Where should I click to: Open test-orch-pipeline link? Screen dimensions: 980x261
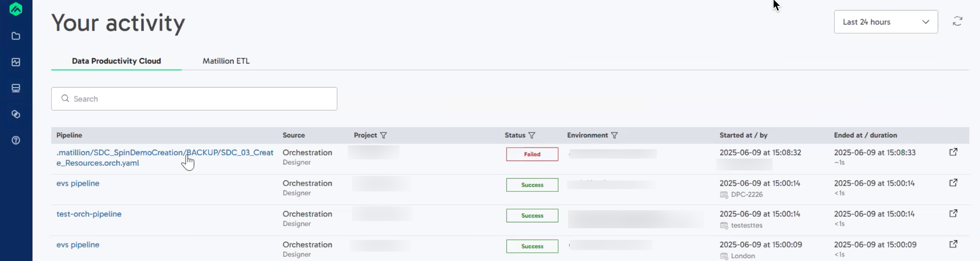pyautogui.click(x=89, y=214)
